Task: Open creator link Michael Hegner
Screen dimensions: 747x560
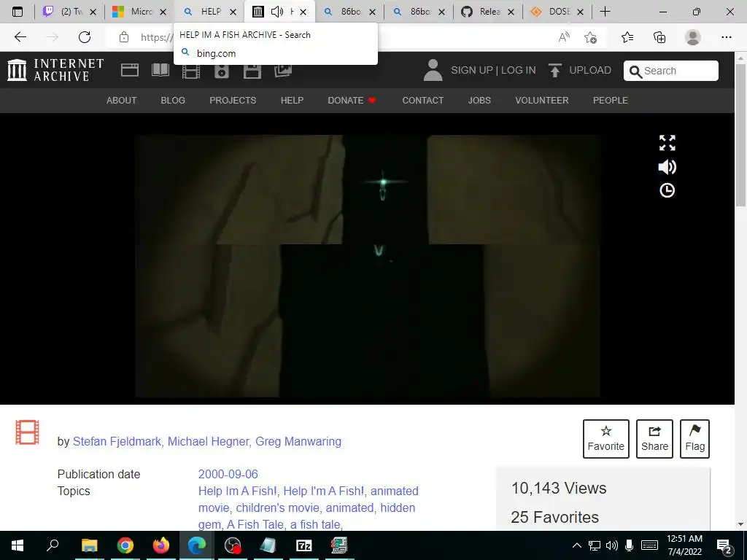Action: click(209, 441)
